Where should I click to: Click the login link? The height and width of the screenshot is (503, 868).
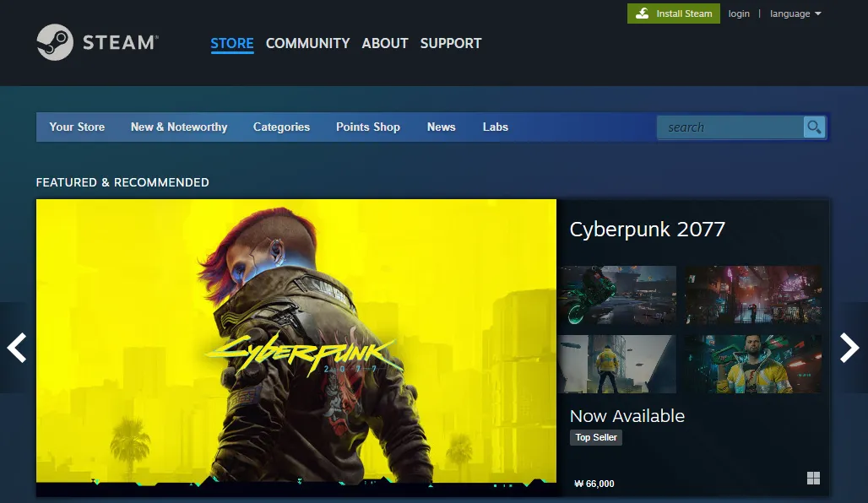coord(739,14)
